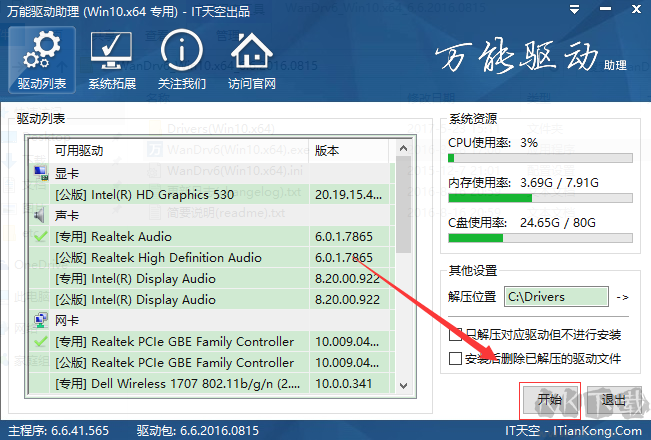Click the driver list scrollbar thumb
This screenshot has width=651, height=440.
pyautogui.click(x=403, y=205)
